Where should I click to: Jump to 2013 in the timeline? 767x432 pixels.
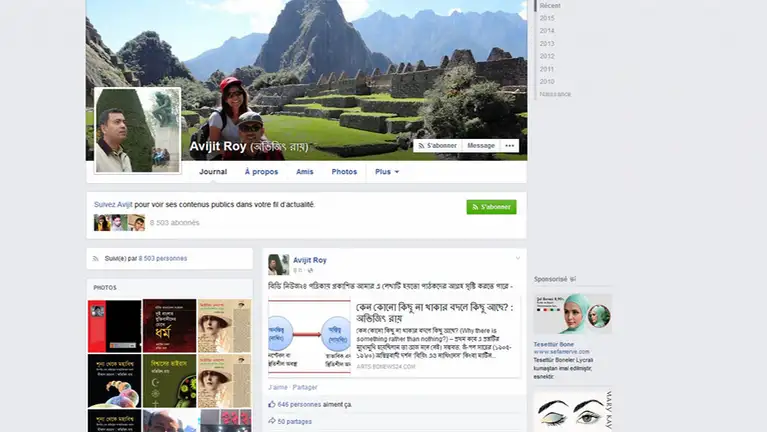click(x=547, y=44)
